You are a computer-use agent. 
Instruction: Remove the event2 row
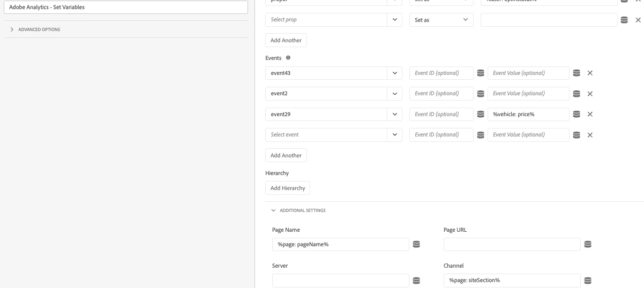(x=590, y=94)
